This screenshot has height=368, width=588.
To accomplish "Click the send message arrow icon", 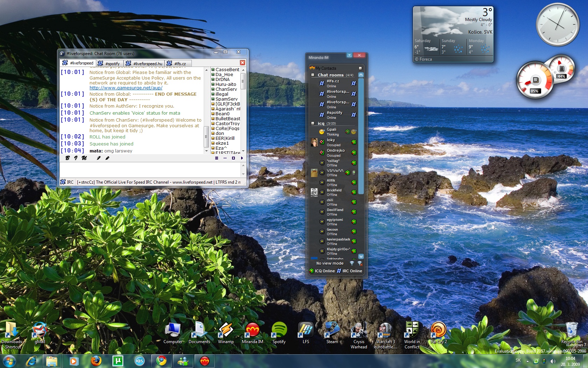I will (242, 158).
